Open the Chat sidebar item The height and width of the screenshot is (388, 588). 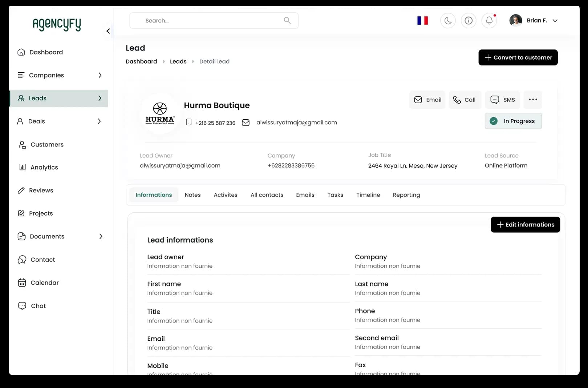38,306
